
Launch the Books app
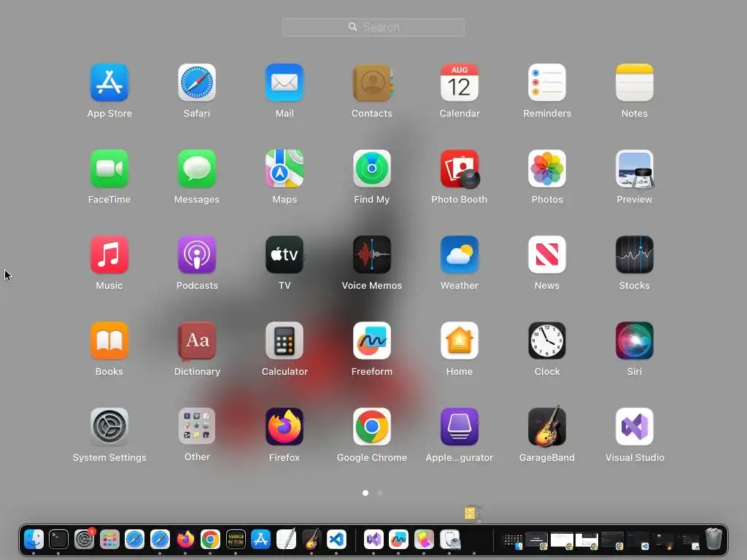tap(109, 341)
